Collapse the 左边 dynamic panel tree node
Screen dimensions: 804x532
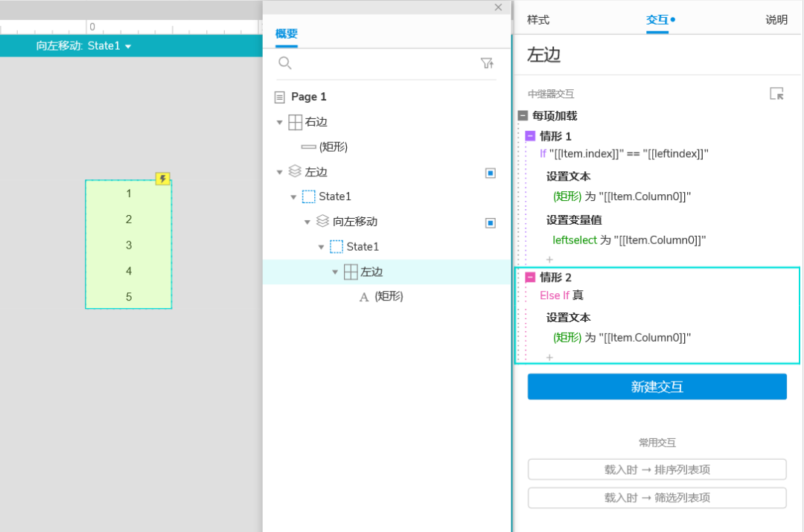[279, 172]
